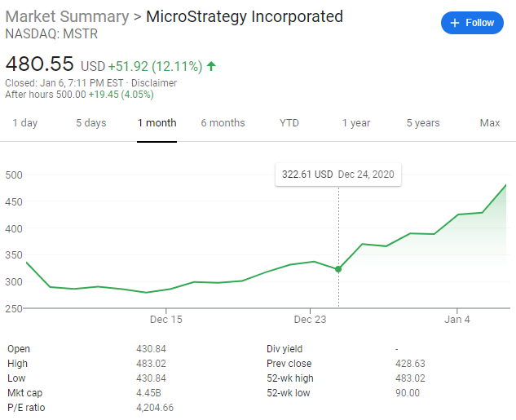Click the Prev close value 428.63
This screenshot has height=420, width=516.
410,364
